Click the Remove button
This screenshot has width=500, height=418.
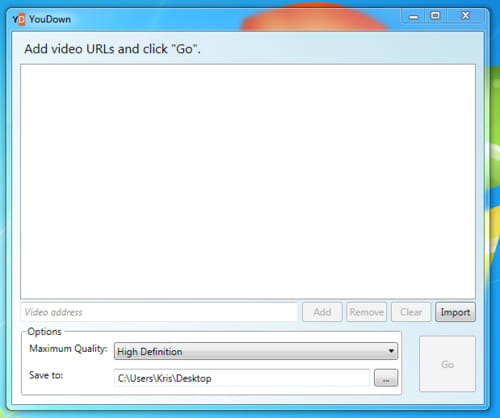(367, 312)
